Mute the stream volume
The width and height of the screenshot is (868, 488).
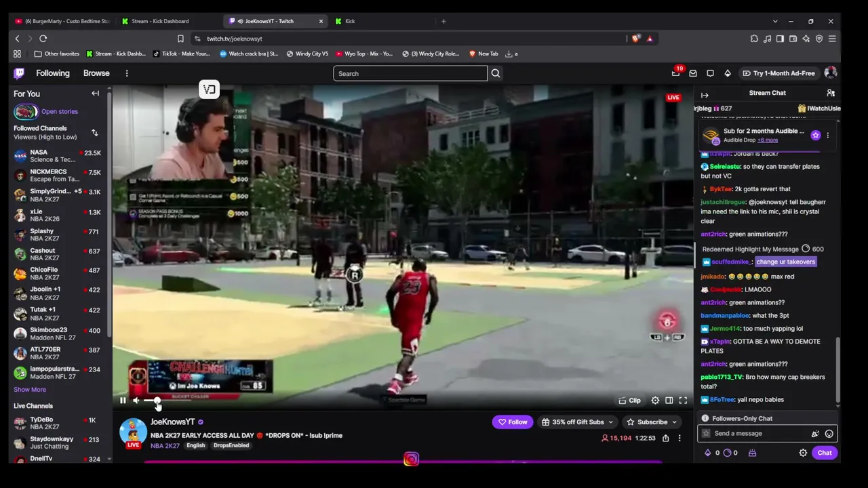point(136,401)
